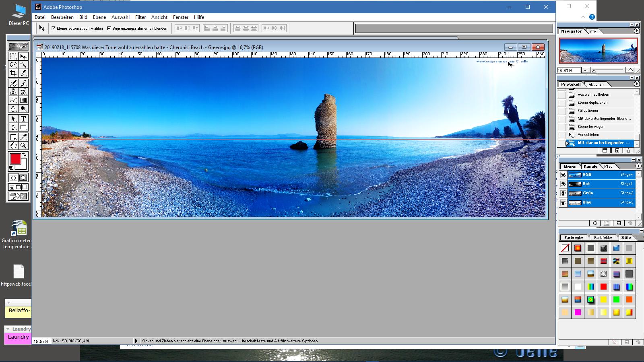This screenshot has height=362, width=644.
Task: Toggle 'Begrenzungsrahmen einblenden' checkbox
Action: pos(109,28)
